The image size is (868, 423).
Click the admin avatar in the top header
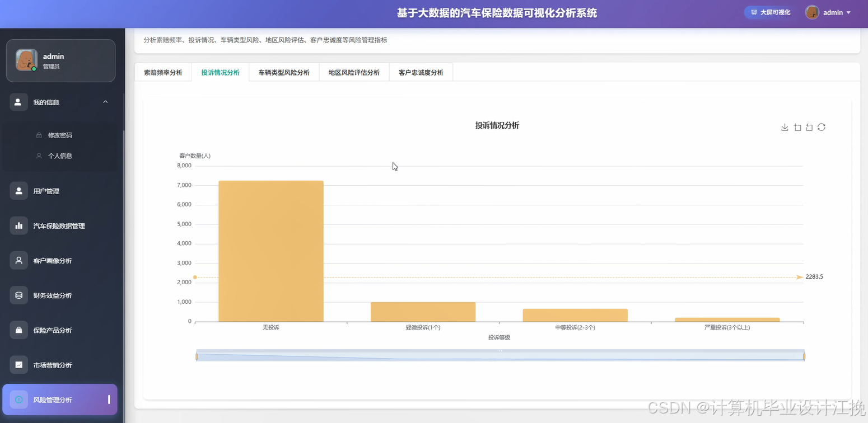[812, 12]
